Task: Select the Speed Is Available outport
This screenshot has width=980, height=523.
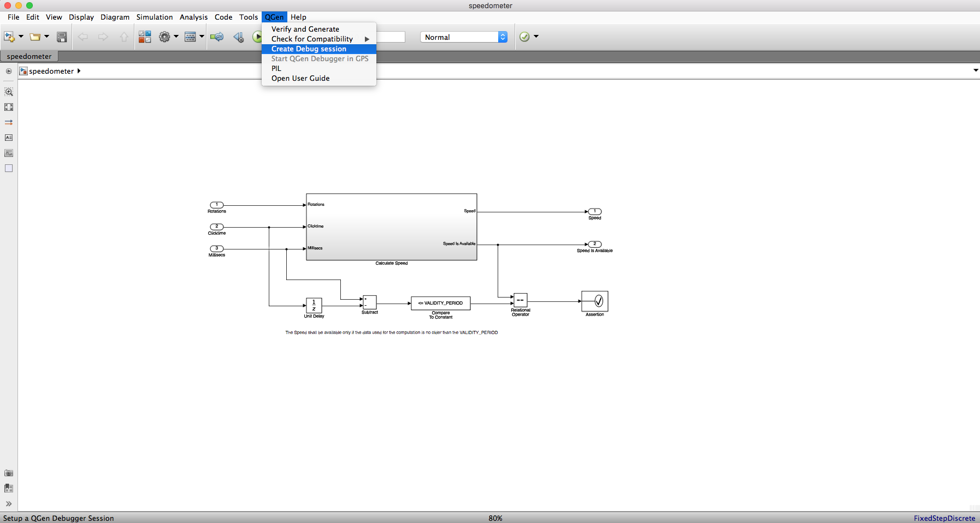Action: coord(595,244)
